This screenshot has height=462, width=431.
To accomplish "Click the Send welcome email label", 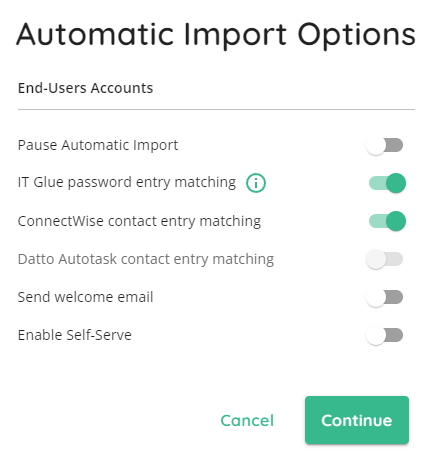I will (85, 297).
